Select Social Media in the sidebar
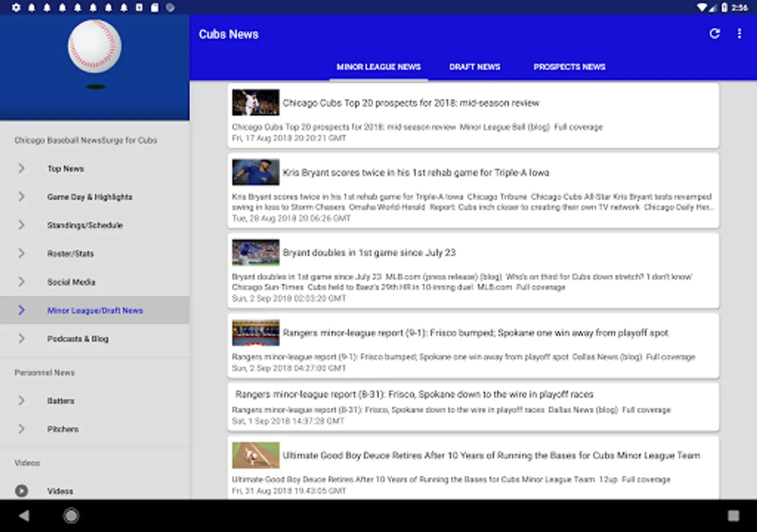The image size is (757, 532). [95, 282]
